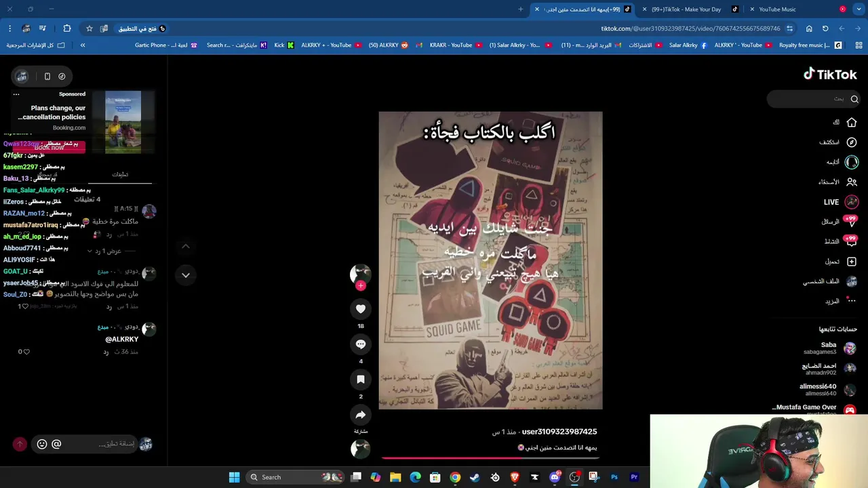Click فتح في التطبيق open-in-app button
The height and width of the screenshot is (488, 868).
click(142, 28)
